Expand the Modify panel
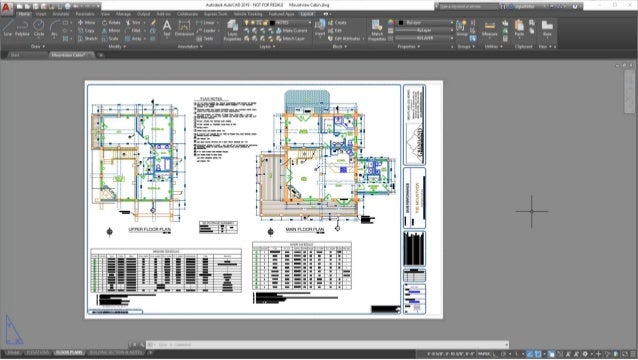The image size is (638, 360). pyautogui.click(x=117, y=46)
